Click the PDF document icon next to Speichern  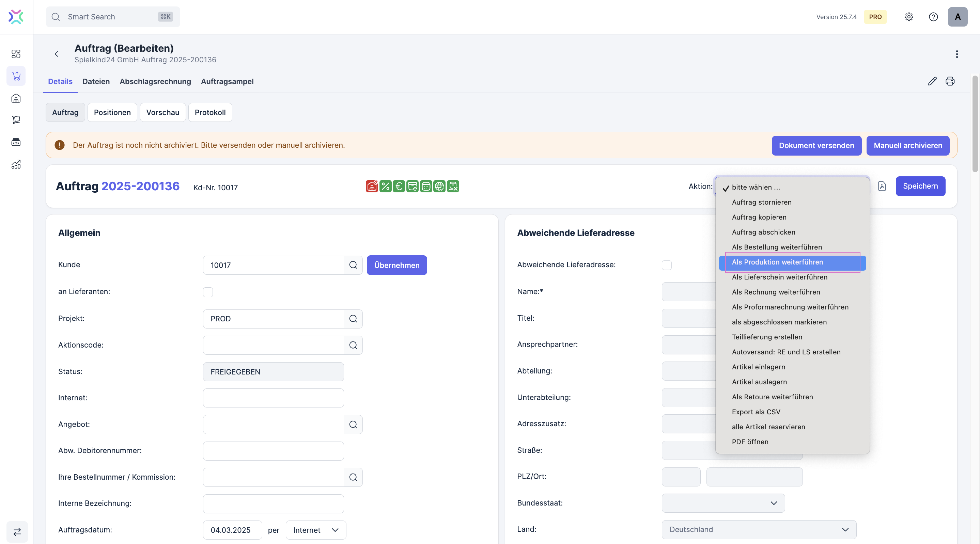pos(882,186)
